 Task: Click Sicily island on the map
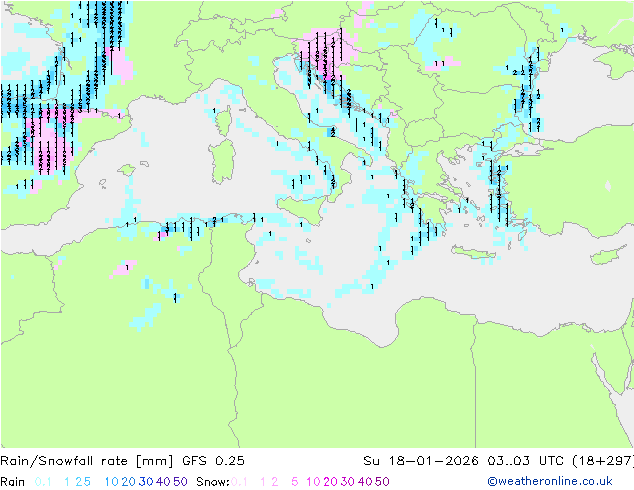[x=302, y=209]
